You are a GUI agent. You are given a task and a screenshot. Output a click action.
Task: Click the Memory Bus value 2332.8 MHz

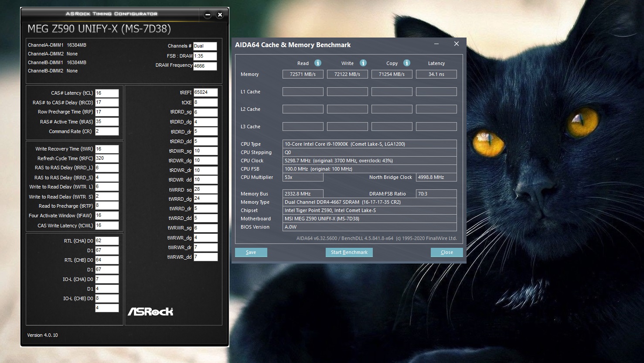click(303, 194)
